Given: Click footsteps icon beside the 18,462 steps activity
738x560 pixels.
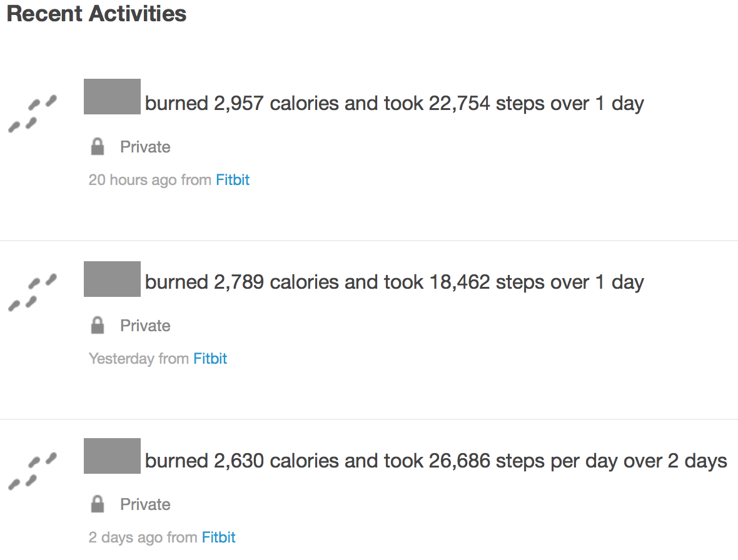Looking at the screenshot, I should (x=32, y=292).
